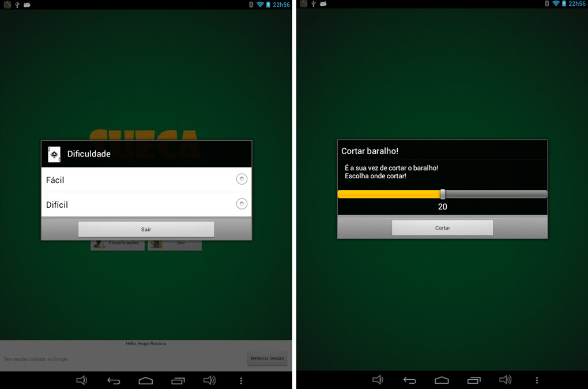The width and height of the screenshot is (588, 389).
Task: Tap the 22h56 clock on the Dificuldade screen
Action: 281,4
